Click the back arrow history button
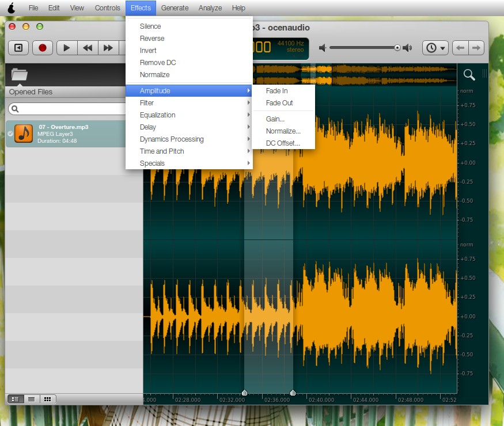This screenshot has width=504, height=426. pyautogui.click(x=460, y=48)
